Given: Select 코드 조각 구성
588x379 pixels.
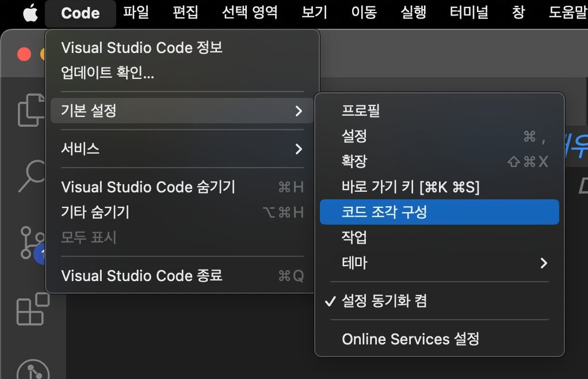Looking at the screenshot, I should (439, 212).
